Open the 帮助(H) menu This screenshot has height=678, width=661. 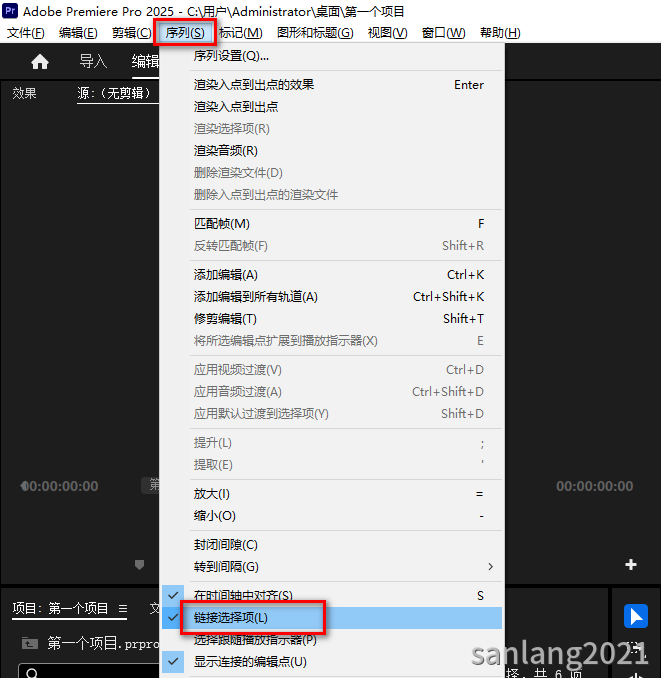500,33
